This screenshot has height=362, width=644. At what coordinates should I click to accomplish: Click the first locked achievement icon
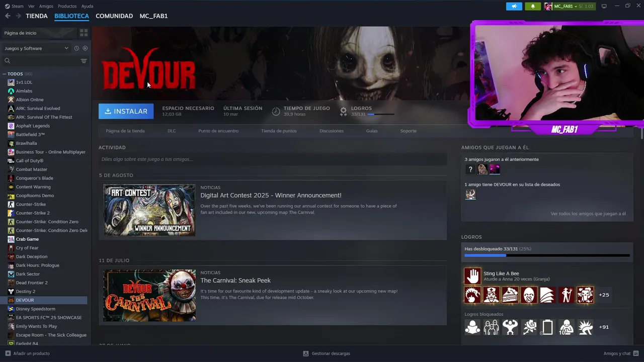[x=472, y=327]
